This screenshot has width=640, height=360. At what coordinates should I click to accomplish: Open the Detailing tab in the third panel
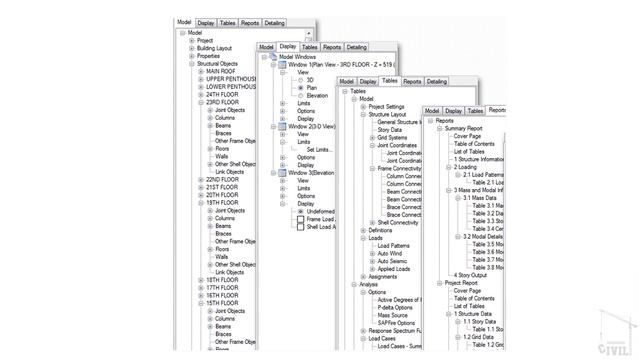coord(437,82)
